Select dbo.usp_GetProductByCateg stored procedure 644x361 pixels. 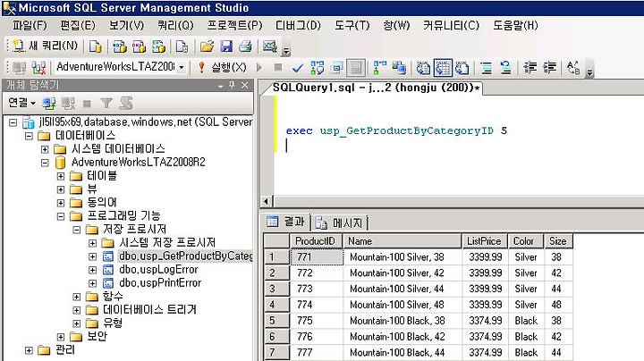pyautogui.click(x=185, y=256)
